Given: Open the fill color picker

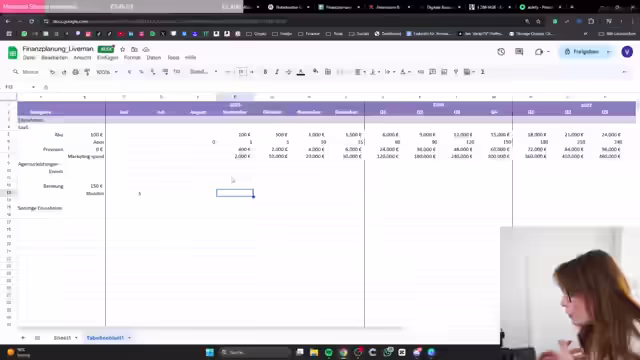Looking at the screenshot, I should pos(315,72).
